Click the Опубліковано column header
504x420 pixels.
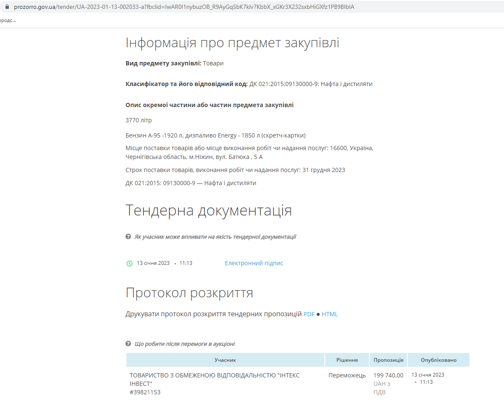pyautogui.click(x=438, y=360)
